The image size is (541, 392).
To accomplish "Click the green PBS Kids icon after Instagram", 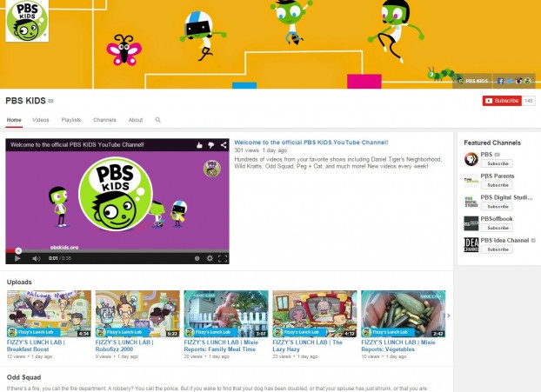I will [528, 81].
